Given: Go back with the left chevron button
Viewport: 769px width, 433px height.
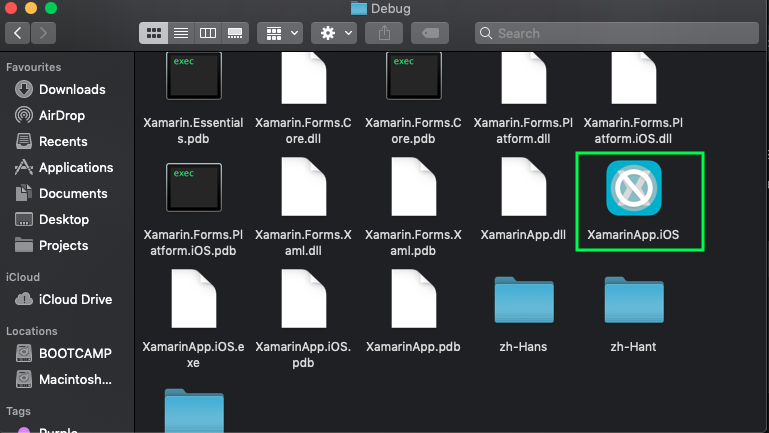Looking at the screenshot, I should [x=18, y=33].
